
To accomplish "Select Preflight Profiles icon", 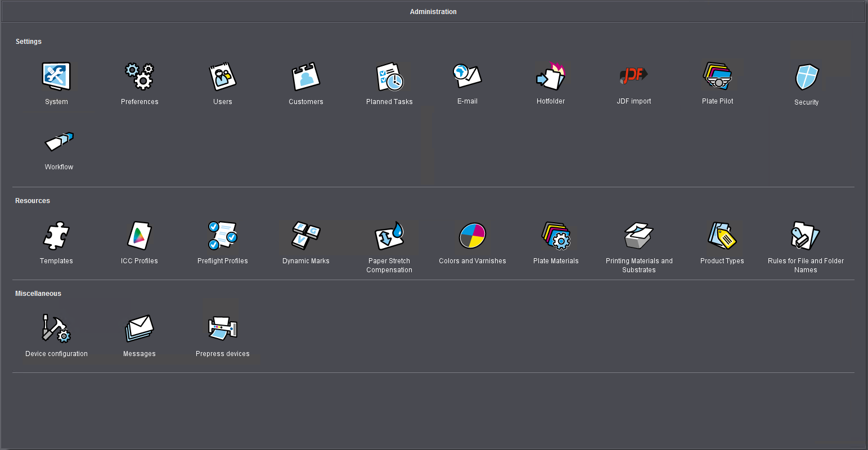I will 223,236.
